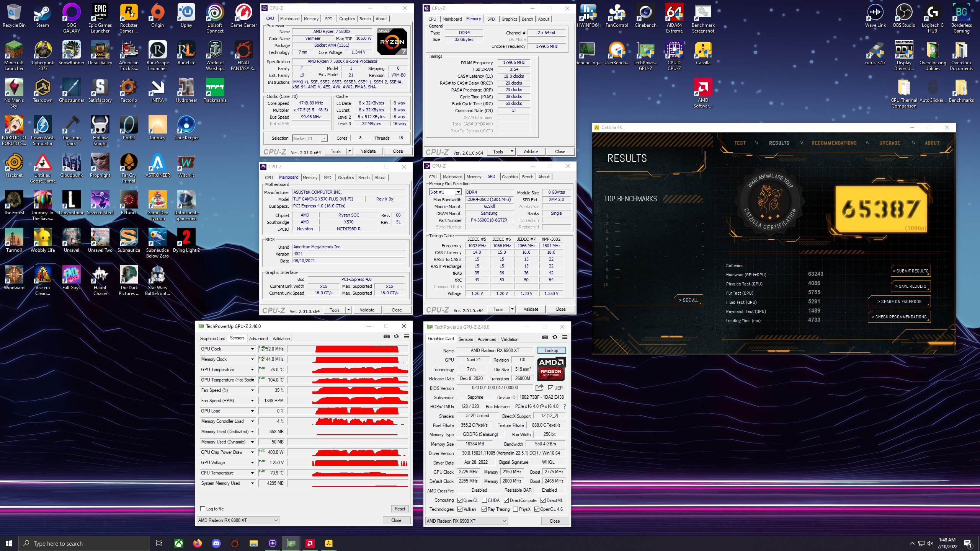Open Socket #1 selection dropdown
Screen dimensions: 980x551
[x=309, y=139]
